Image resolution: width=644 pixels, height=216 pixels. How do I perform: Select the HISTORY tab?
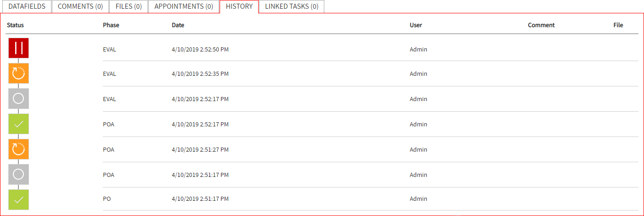coord(239,6)
